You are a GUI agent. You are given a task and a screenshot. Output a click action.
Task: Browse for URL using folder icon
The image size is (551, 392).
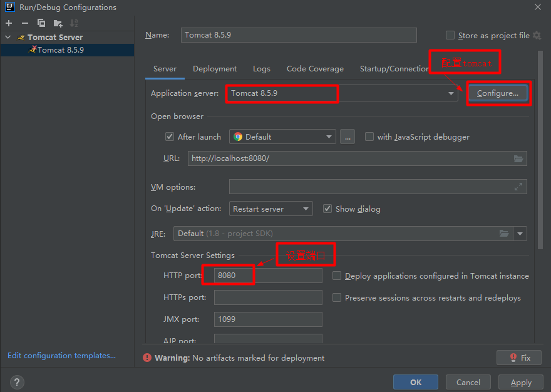pyautogui.click(x=518, y=158)
